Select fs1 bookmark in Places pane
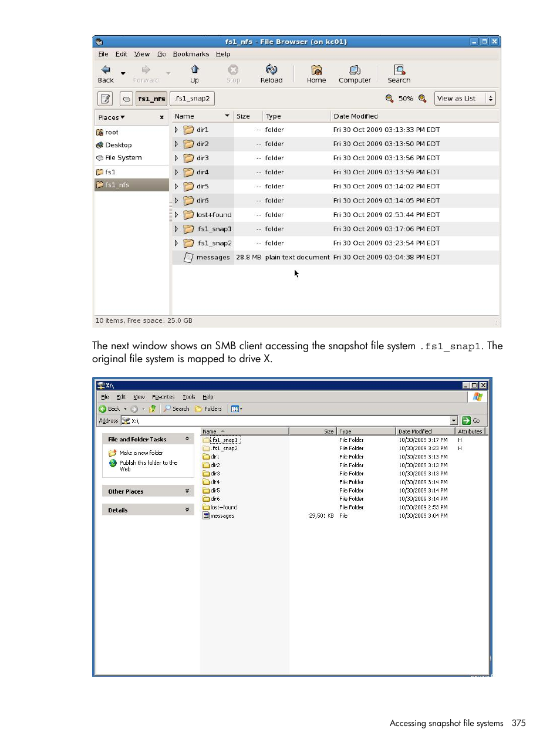560x746 pixels. (x=106, y=172)
